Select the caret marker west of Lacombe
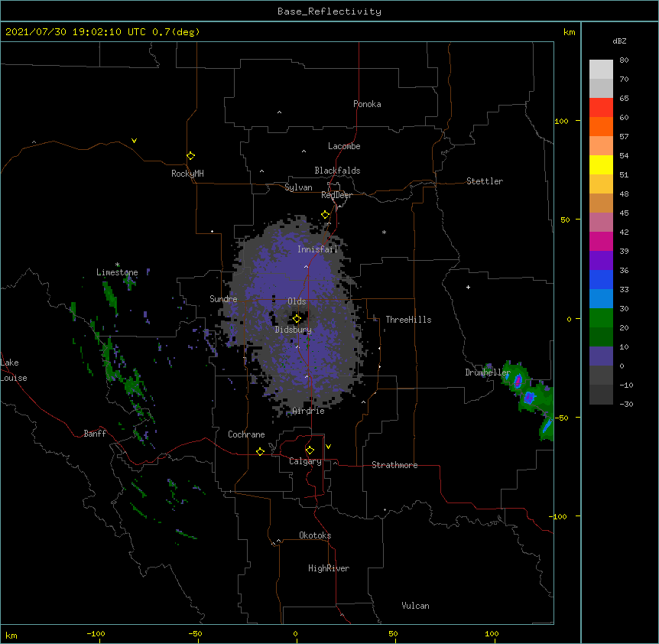 tap(304, 151)
